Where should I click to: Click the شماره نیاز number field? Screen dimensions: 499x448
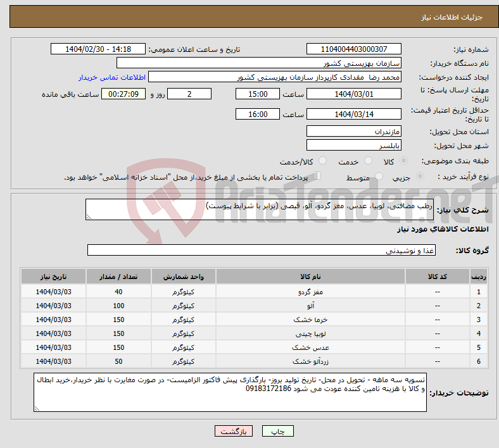point(353,49)
